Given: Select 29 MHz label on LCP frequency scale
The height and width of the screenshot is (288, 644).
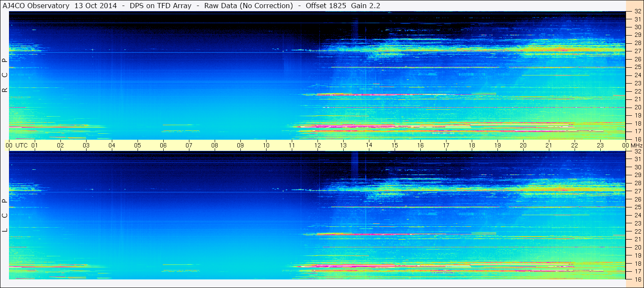Looking at the screenshot, I should coord(637,175).
